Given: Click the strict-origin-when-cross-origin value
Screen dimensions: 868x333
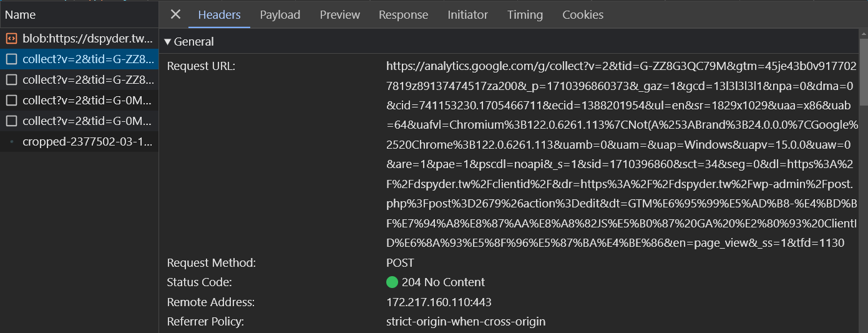Looking at the screenshot, I should tap(466, 322).
